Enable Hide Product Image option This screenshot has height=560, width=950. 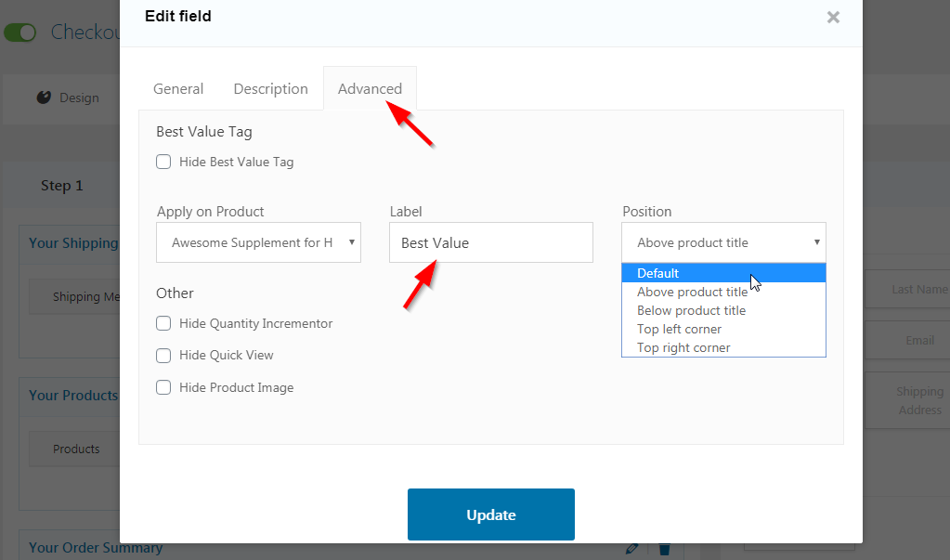163,387
